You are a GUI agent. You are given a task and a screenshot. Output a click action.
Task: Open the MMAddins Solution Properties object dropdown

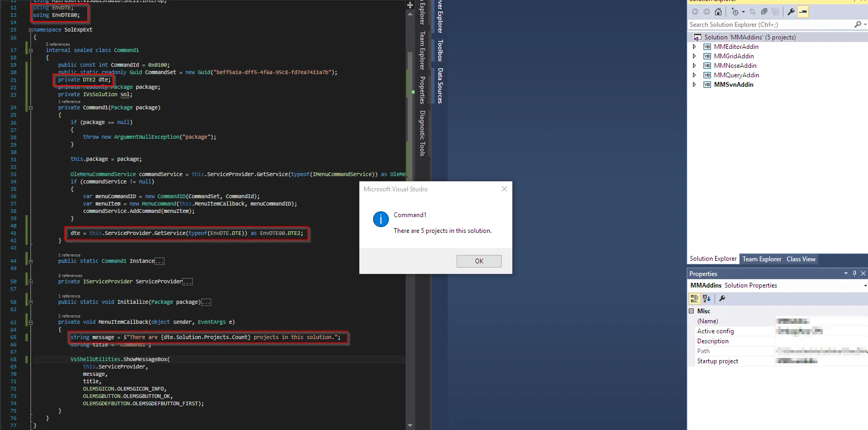[865, 285]
